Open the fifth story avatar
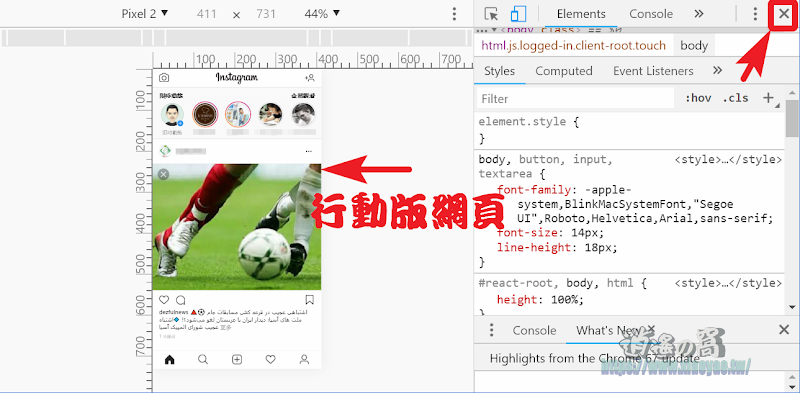Image resolution: width=800 pixels, height=393 pixels. (x=303, y=115)
